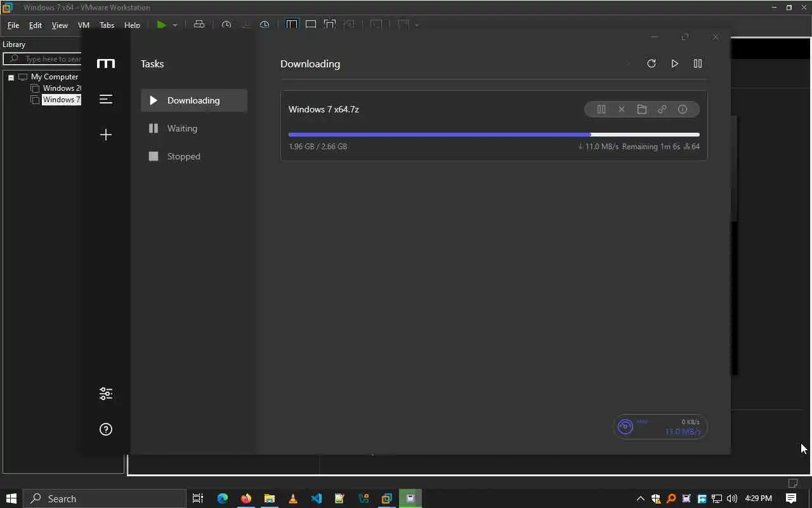This screenshot has height=508, width=812.
Task: Collapse My Computer tree node
Action: tap(11, 77)
